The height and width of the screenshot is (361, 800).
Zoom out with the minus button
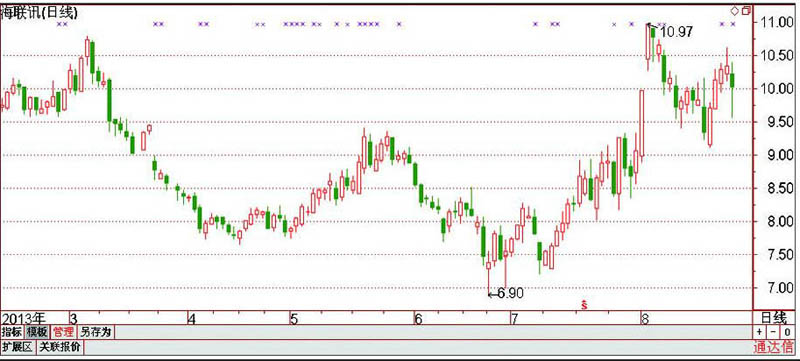pyautogui.click(x=773, y=332)
